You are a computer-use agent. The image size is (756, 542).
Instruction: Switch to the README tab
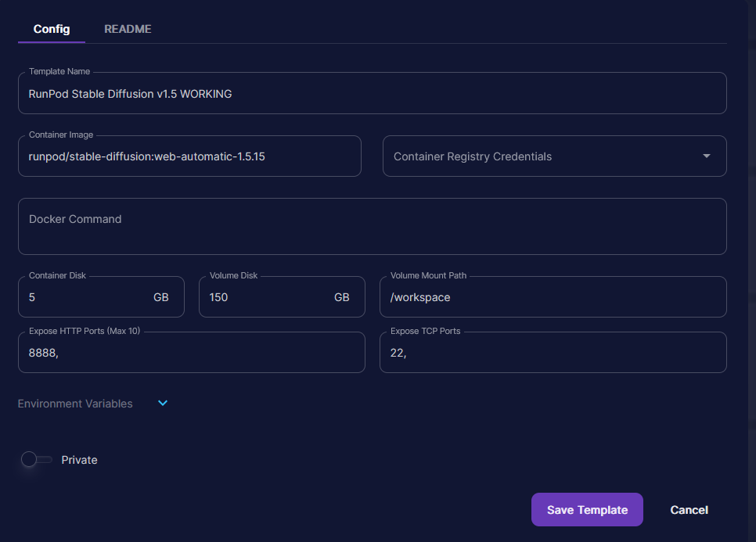(128, 29)
